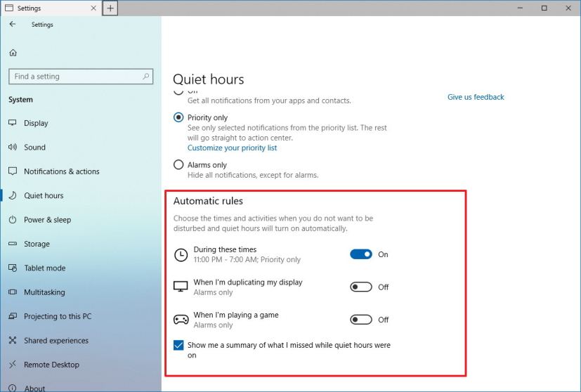
Task: Click the Sound speaker icon
Action: [x=13, y=147]
